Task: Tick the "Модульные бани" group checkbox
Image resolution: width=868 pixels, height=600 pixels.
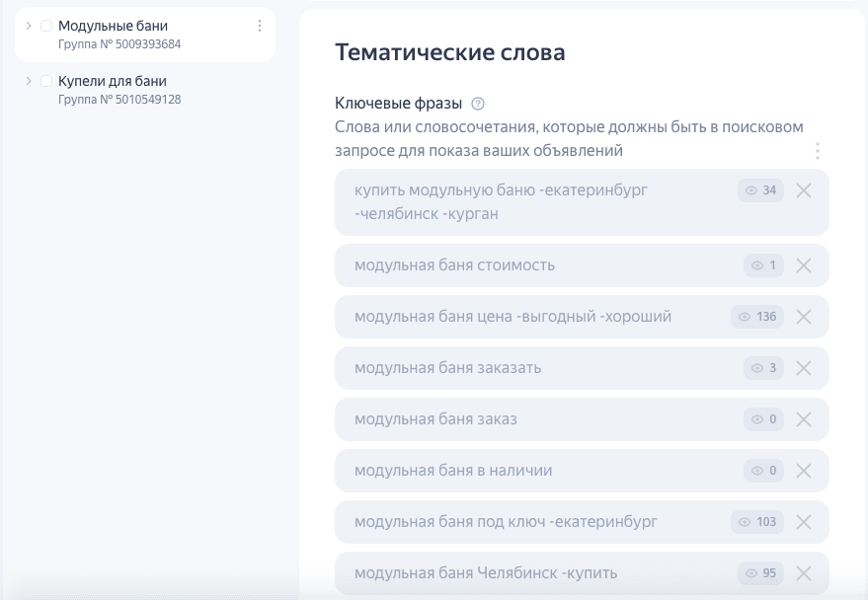Action: coord(46,26)
